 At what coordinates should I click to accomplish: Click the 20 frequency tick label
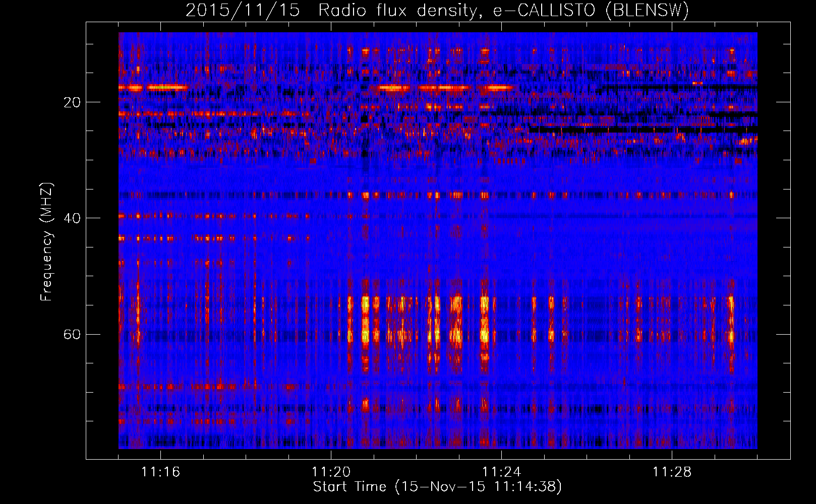(72, 102)
